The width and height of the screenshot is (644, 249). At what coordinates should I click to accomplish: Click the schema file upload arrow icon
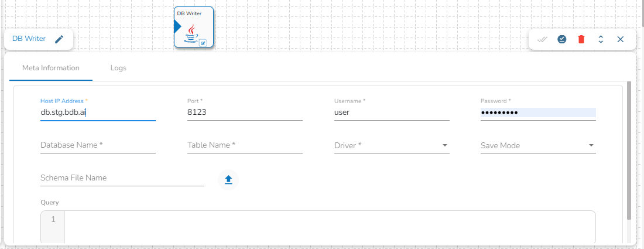pos(228,180)
